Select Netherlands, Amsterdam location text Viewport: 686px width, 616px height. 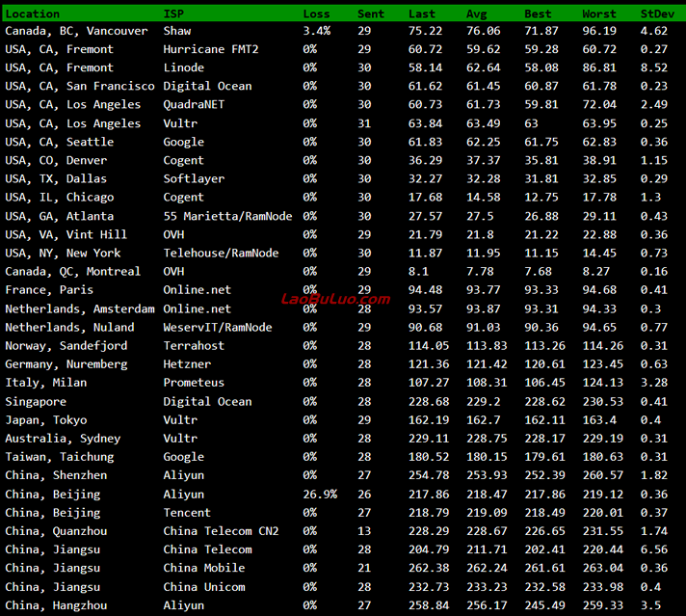[80, 309]
